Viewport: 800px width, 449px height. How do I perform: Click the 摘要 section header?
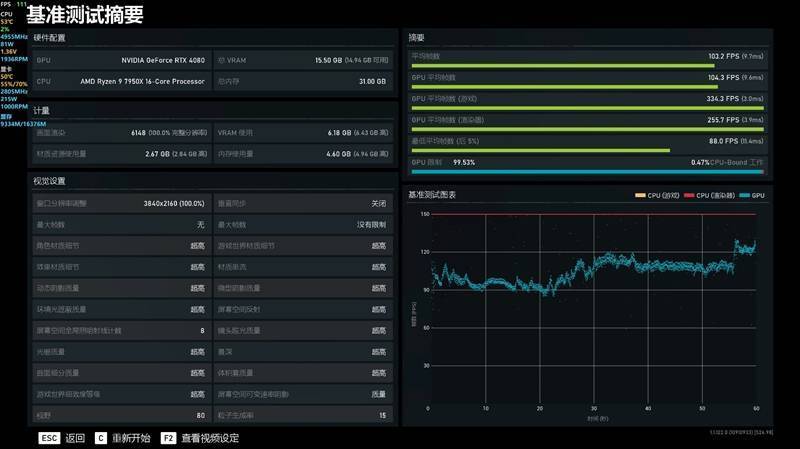click(416, 38)
